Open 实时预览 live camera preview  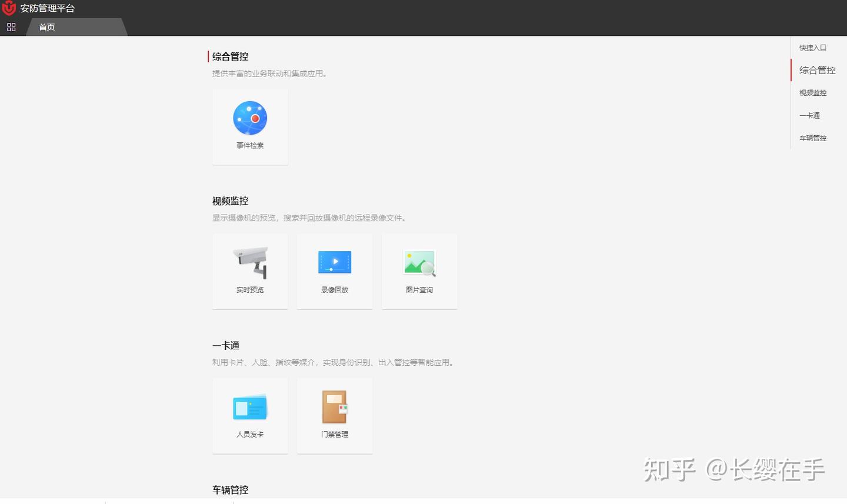point(249,271)
